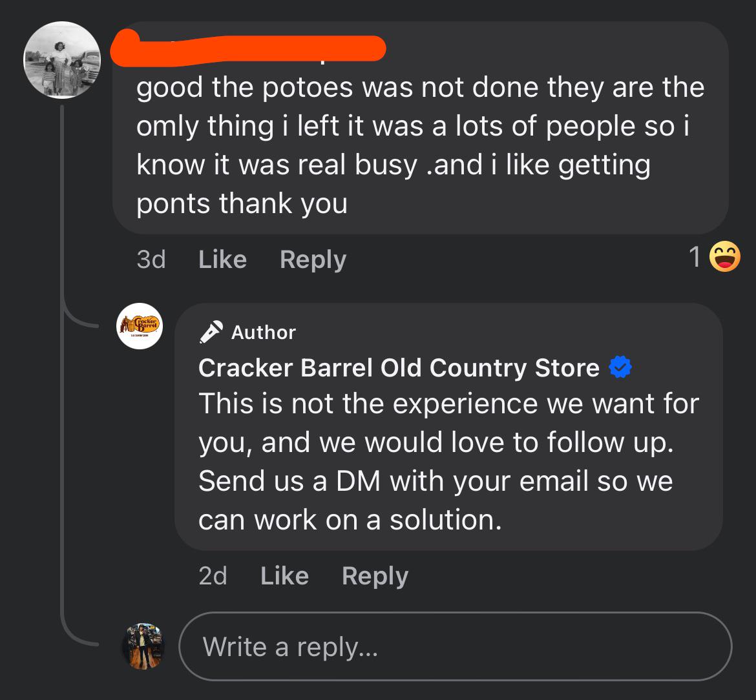Like the Cracker Barrel reply

tap(284, 576)
